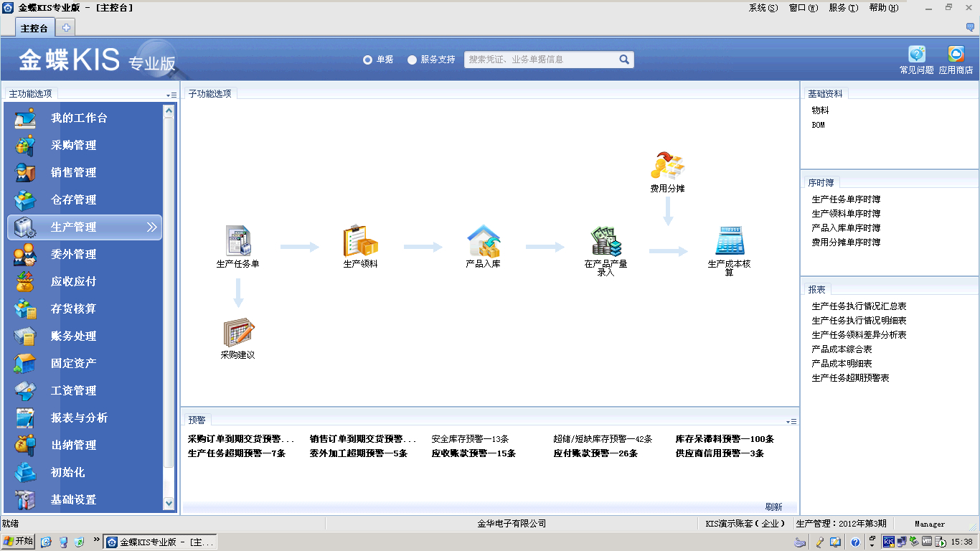The height and width of the screenshot is (551, 980).
Task: Open 我的工作台 sidebar icon
Action: 25,118
